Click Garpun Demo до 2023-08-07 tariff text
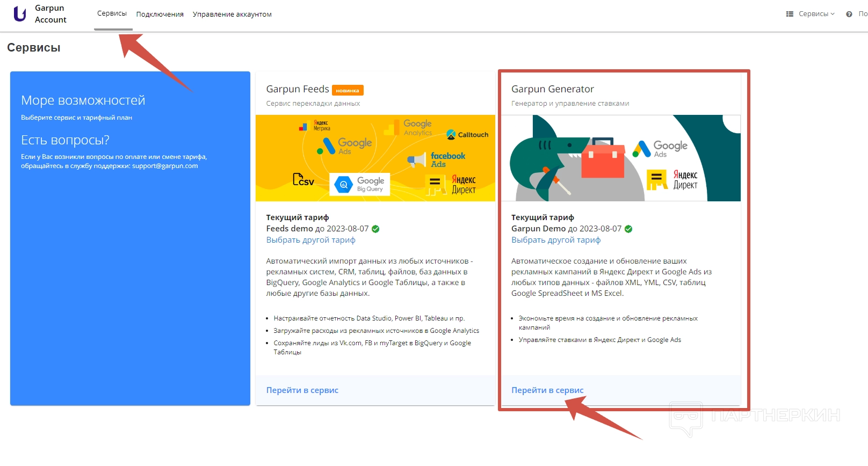 point(566,229)
